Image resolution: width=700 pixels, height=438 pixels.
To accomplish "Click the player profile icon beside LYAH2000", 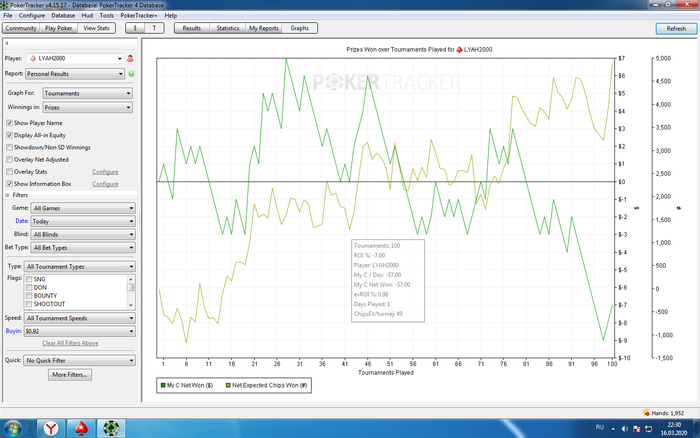I will (x=130, y=58).
